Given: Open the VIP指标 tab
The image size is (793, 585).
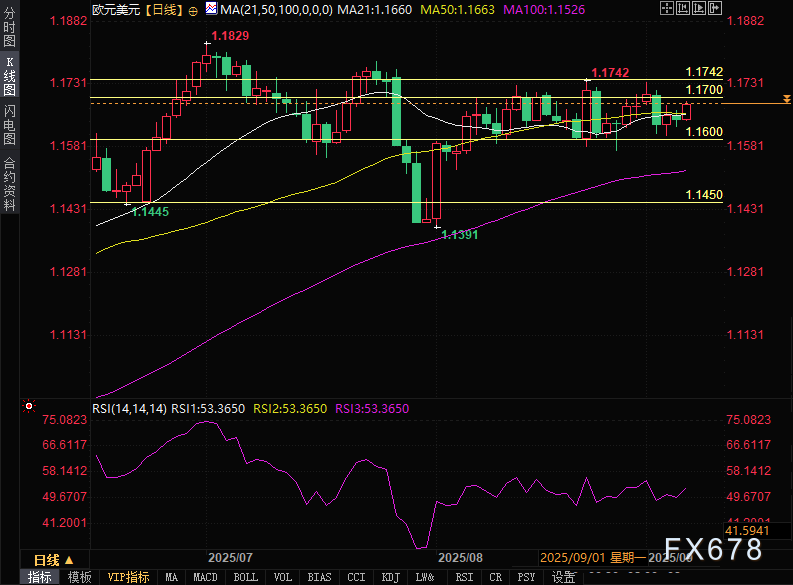Looking at the screenshot, I should [x=128, y=577].
